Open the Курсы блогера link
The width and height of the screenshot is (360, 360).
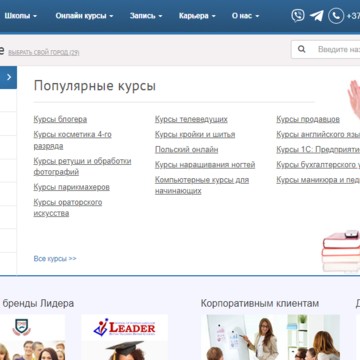point(60,119)
